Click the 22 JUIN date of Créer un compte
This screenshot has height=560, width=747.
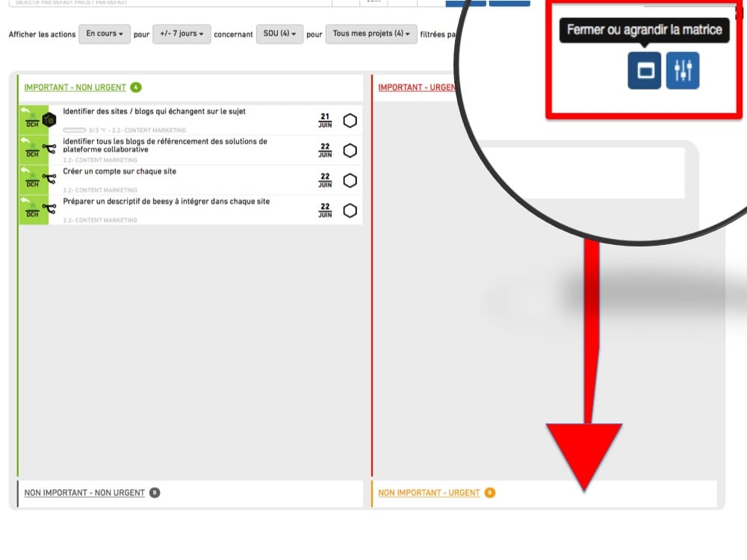tap(325, 181)
